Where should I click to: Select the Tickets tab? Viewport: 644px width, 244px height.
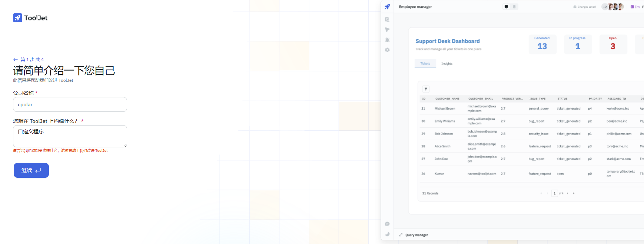point(425,64)
